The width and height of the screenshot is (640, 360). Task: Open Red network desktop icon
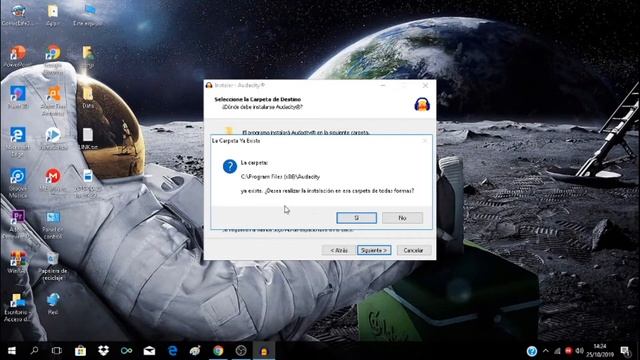click(53, 300)
